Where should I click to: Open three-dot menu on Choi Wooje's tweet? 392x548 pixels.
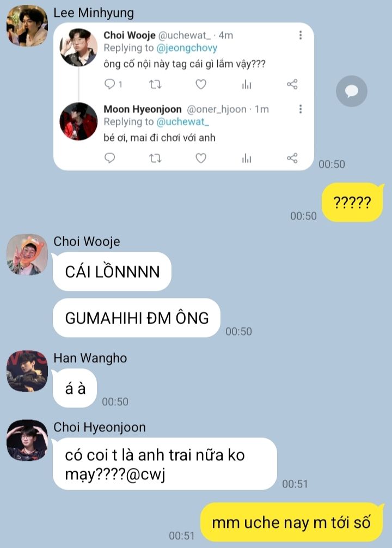pyautogui.click(x=301, y=35)
